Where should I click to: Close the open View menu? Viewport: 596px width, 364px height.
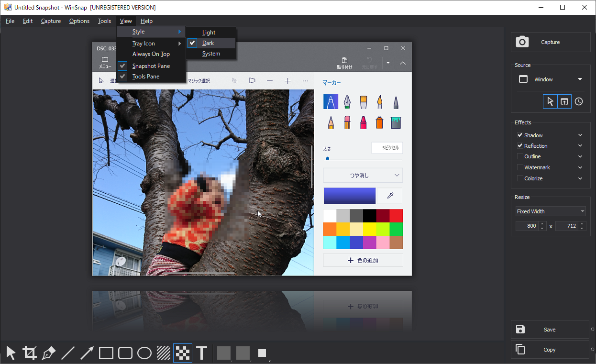pos(126,21)
